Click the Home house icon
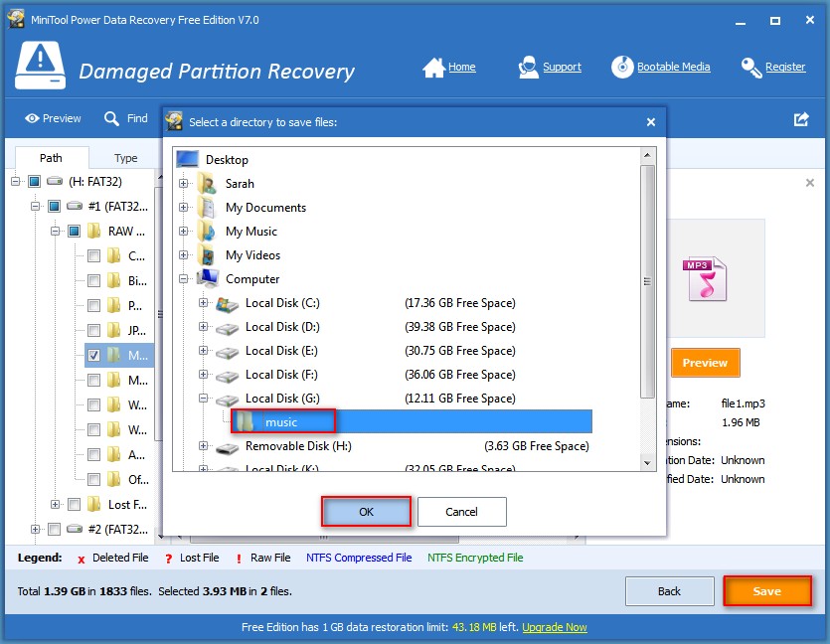The height and width of the screenshot is (644, 830). click(433, 68)
